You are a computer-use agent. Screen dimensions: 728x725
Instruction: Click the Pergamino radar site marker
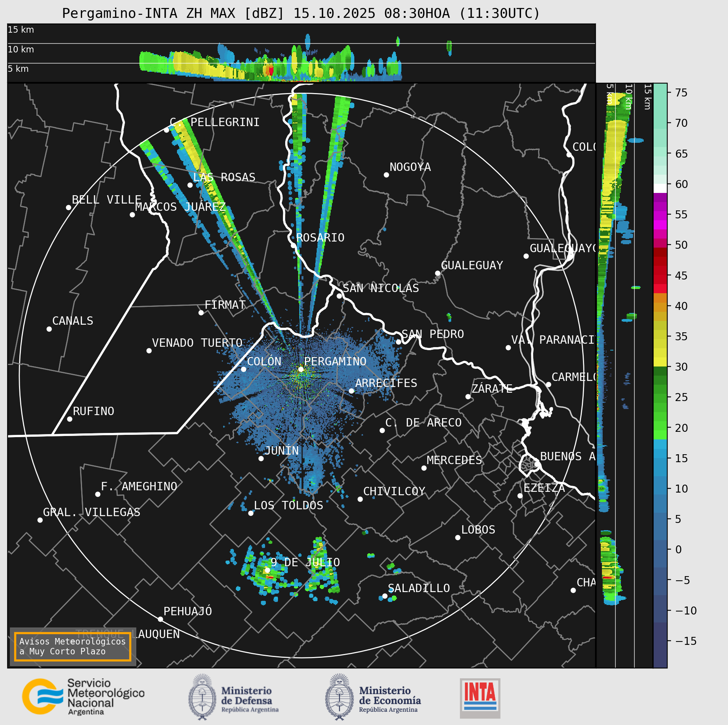point(301,369)
